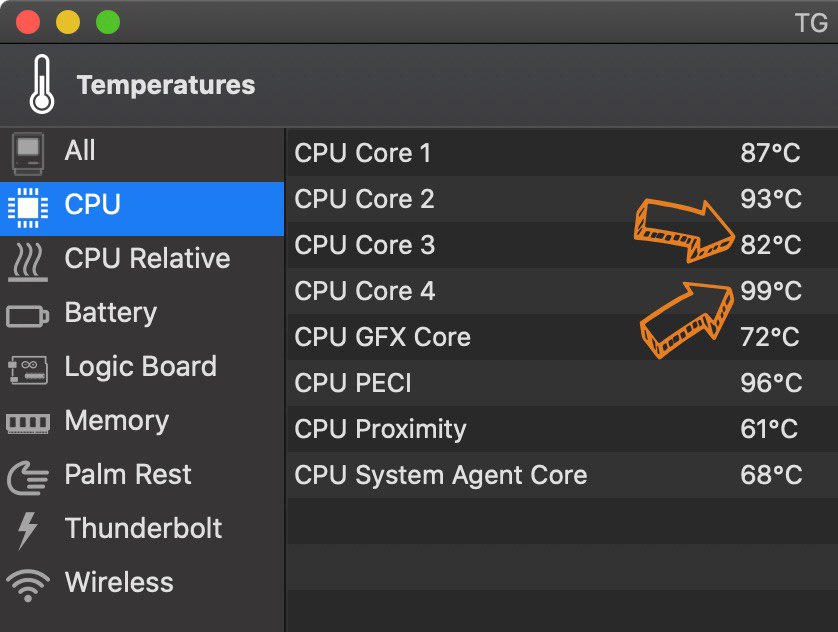Select the CPU System Agent Core row
Viewport: 838px width, 632px height.
click(562, 475)
